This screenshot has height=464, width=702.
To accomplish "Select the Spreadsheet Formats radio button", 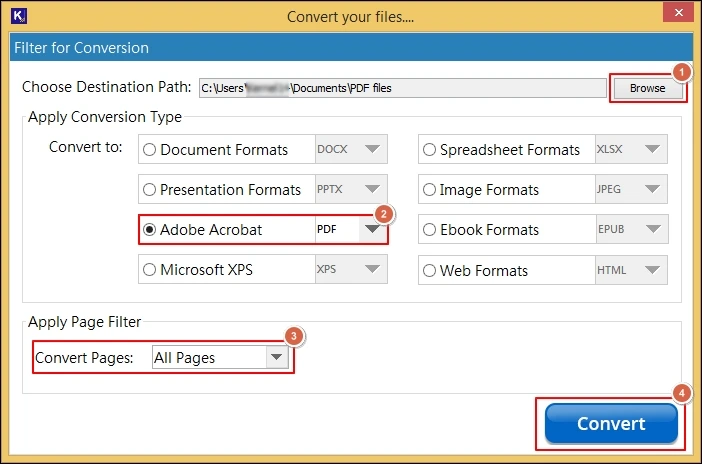I will point(429,150).
